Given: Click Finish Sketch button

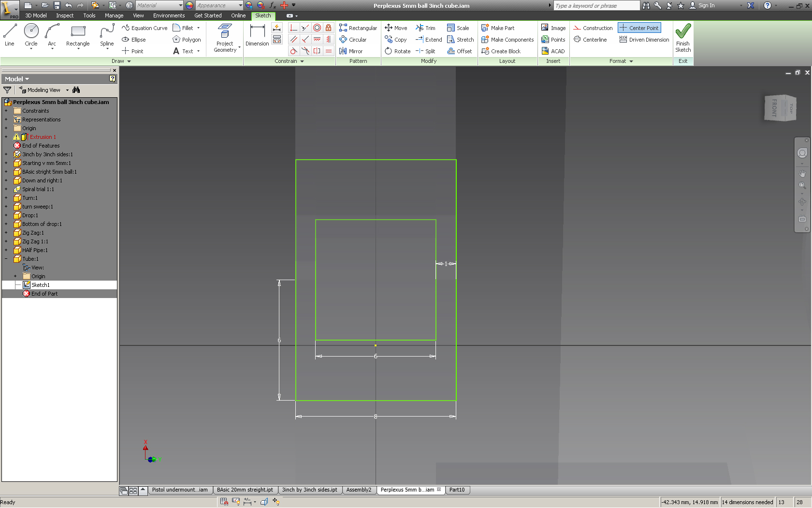Looking at the screenshot, I should pyautogui.click(x=683, y=38).
